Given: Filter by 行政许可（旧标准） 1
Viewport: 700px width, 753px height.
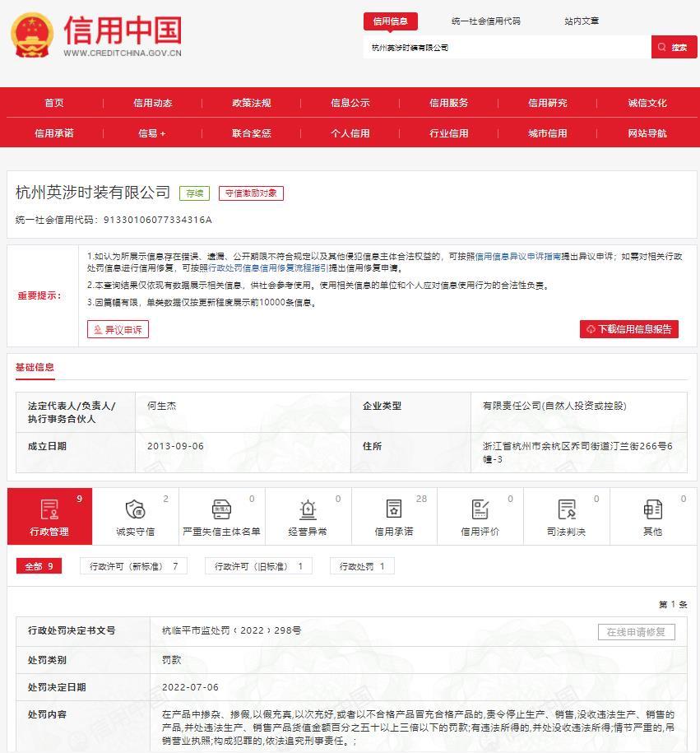Looking at the screenshot, I should [x=258, y=566].
